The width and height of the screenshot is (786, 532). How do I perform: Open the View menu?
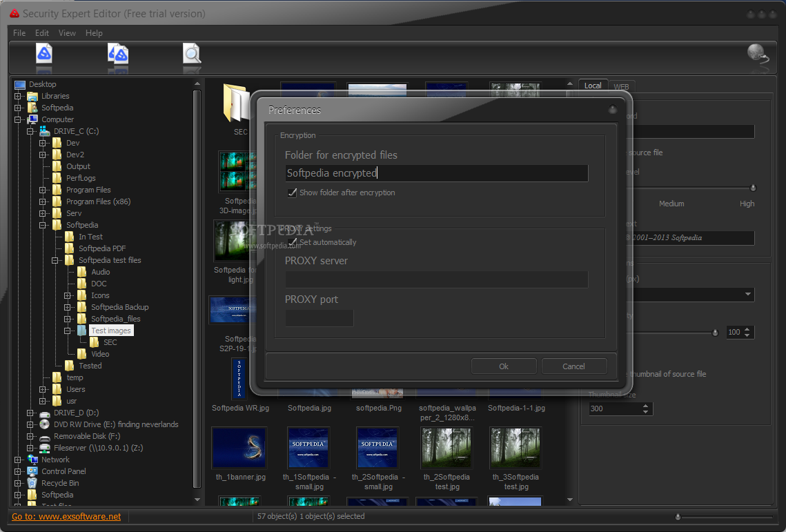[67, 33]
